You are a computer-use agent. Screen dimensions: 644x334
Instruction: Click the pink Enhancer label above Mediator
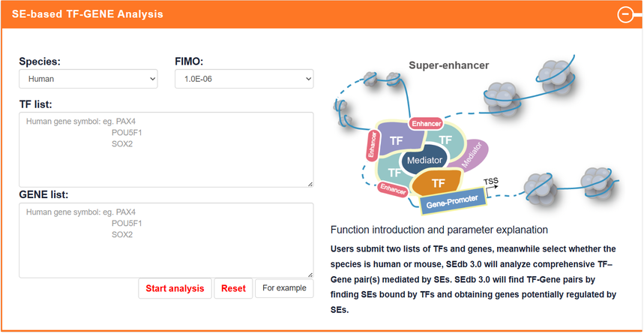click(x=427, y=122)
